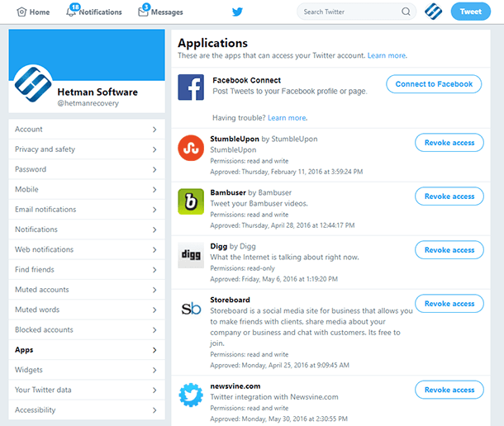
Task: Click the Home house icon
Action: click(x=21, y=12)
